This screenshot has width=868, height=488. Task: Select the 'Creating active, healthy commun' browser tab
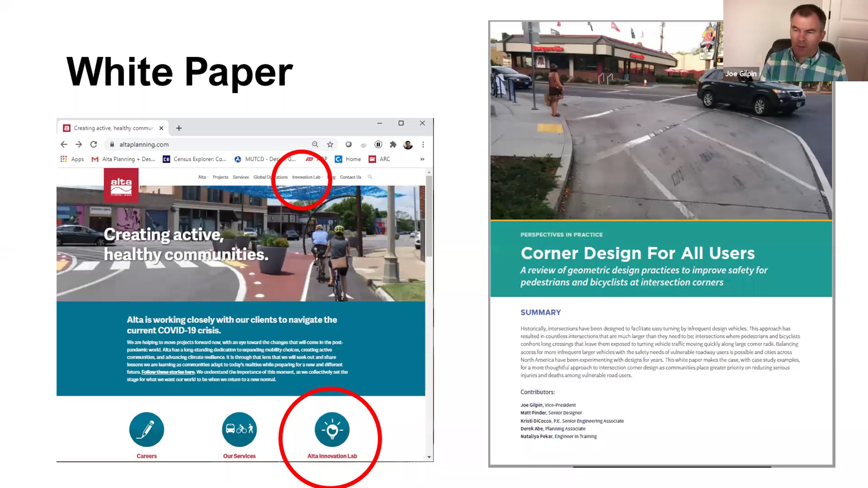click(113, 128)
